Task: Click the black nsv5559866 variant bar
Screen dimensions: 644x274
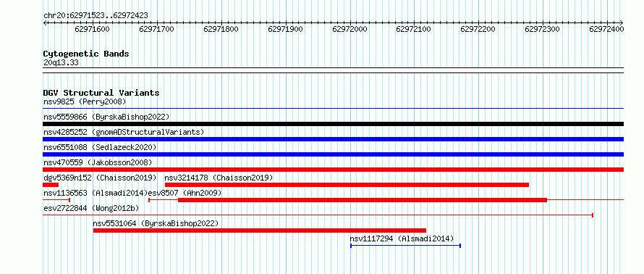Action: pyautogui.click(x=333, y=124)
